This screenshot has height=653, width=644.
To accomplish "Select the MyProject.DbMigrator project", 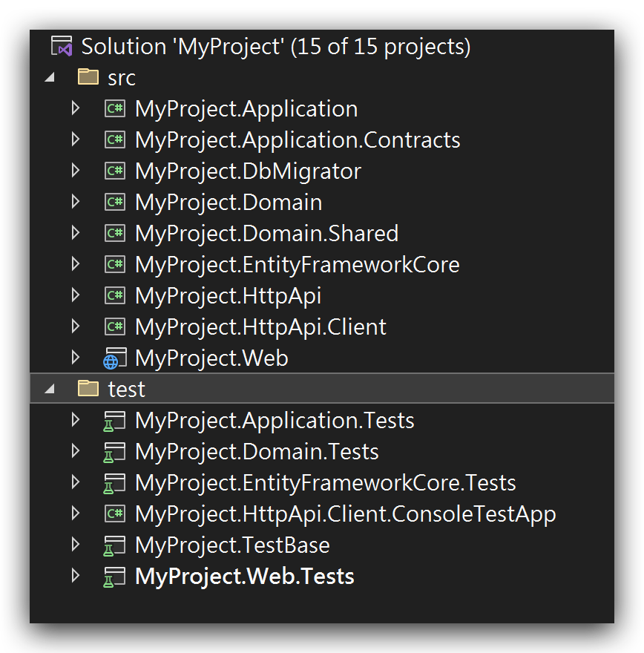I will point(248,171).
